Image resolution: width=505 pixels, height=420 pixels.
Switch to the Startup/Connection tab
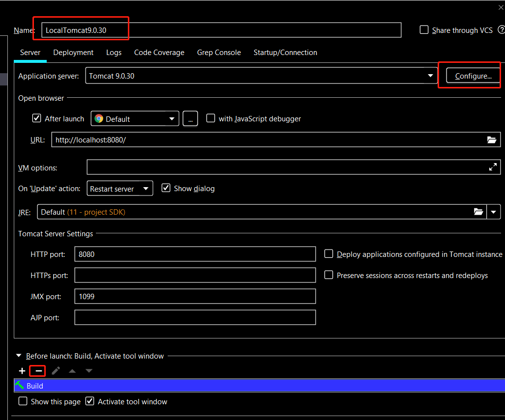coord(285,53)
